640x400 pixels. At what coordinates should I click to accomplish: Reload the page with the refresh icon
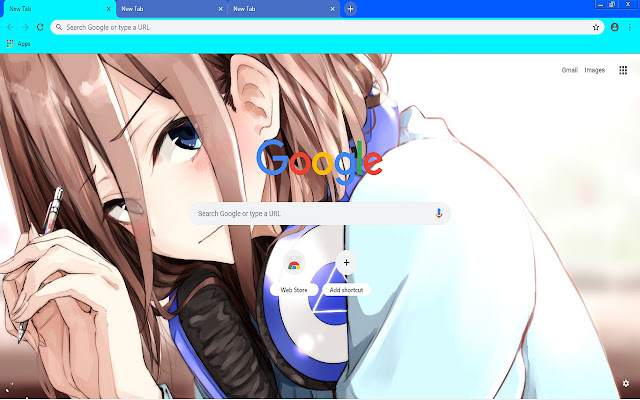point(40,27)
